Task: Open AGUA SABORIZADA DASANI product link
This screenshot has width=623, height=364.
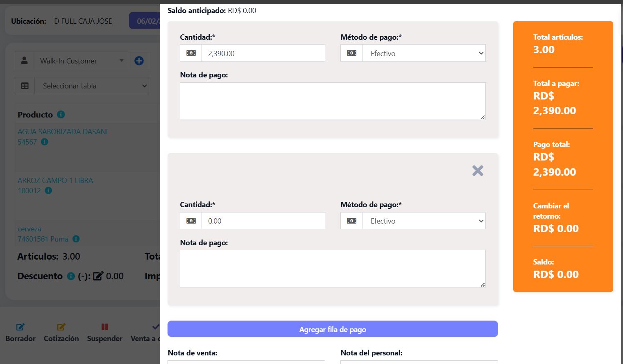Action: pos(63,132)
